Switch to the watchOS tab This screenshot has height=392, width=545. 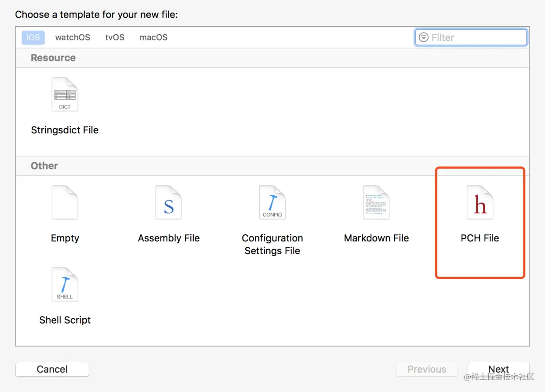point(73,37)
